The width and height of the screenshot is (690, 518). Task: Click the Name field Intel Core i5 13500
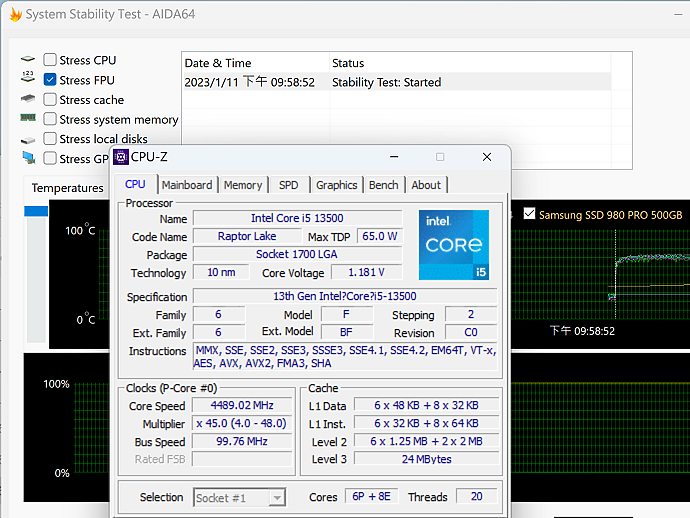click(297, 218)
